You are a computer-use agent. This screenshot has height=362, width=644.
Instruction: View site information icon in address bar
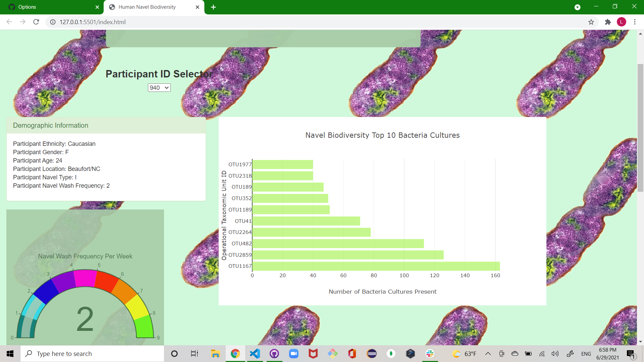53,22
